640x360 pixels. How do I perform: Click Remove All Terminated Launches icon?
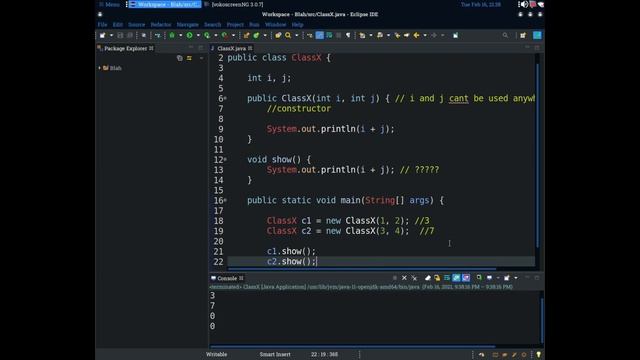414,278
